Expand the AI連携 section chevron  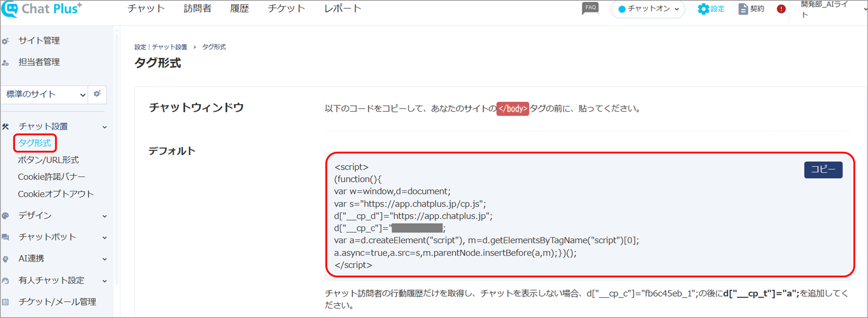[105, 259]
